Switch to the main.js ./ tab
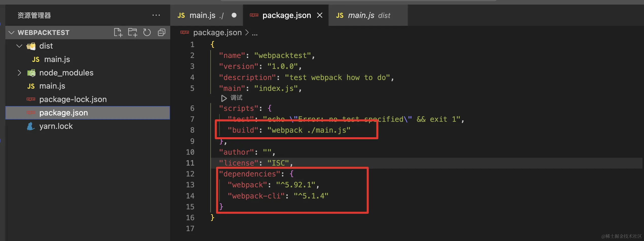Image resolution: width=644 pixels, height=241 pixels. pyautogui.click(x=202, y=15)
